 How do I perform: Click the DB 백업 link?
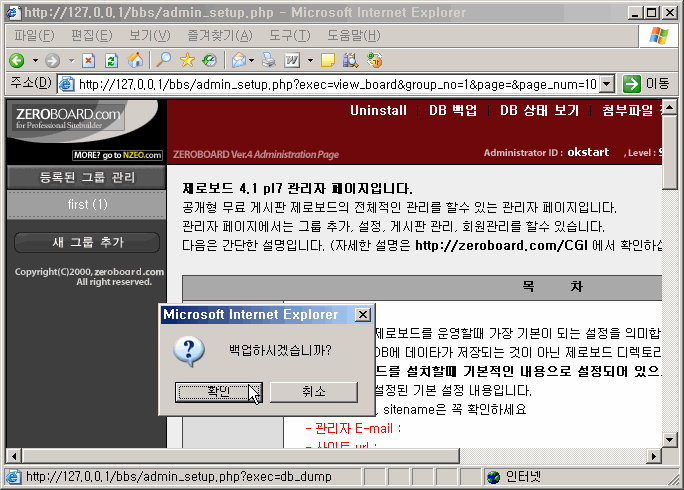coord(453,110)
